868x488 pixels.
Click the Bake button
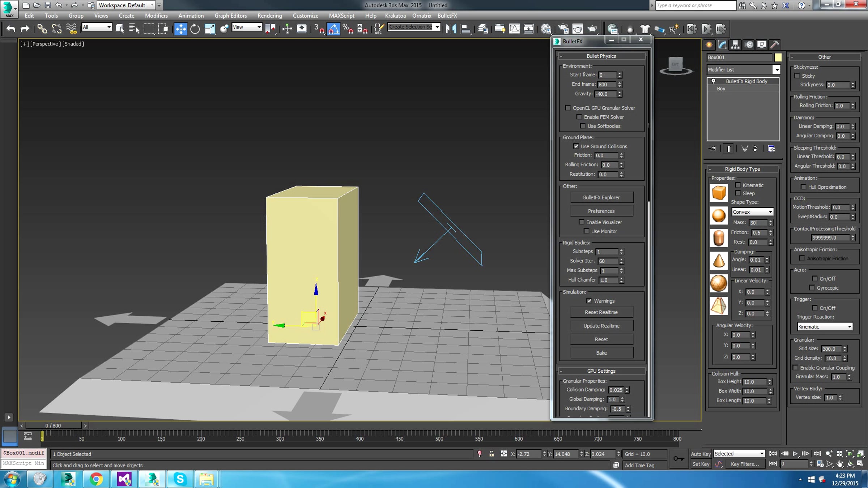pos(601,353)
